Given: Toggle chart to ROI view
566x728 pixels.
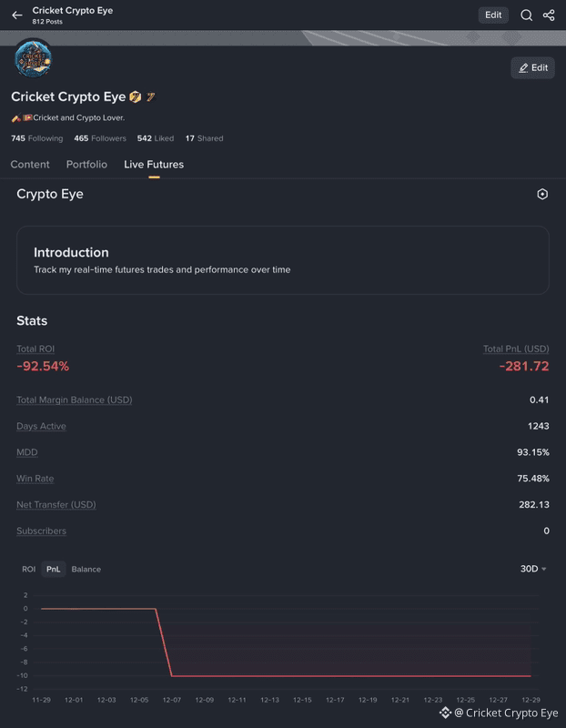Looking at the screenshot, I should 29,570.
